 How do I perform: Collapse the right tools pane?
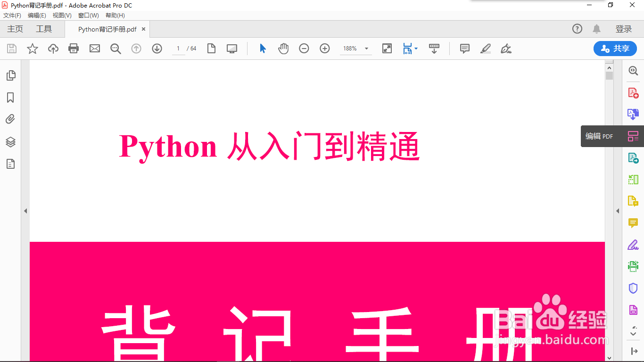coord(618,211)
